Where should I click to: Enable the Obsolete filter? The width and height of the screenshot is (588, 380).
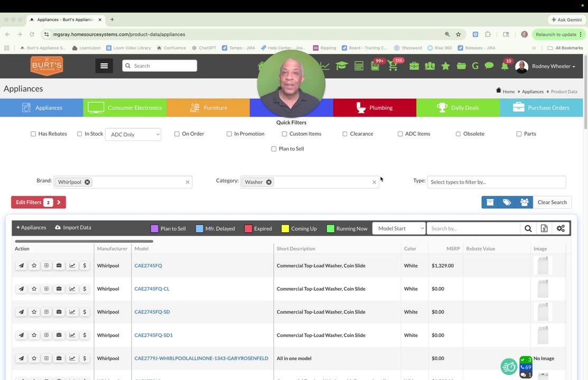[458, 134]
